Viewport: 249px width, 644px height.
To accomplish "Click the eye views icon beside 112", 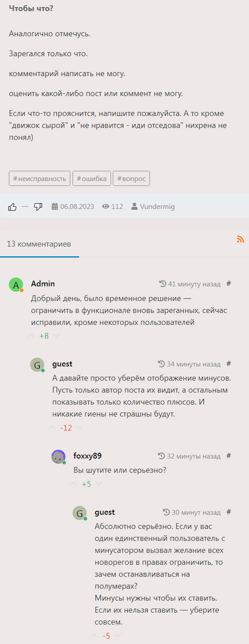I will [x=105, y=207].
